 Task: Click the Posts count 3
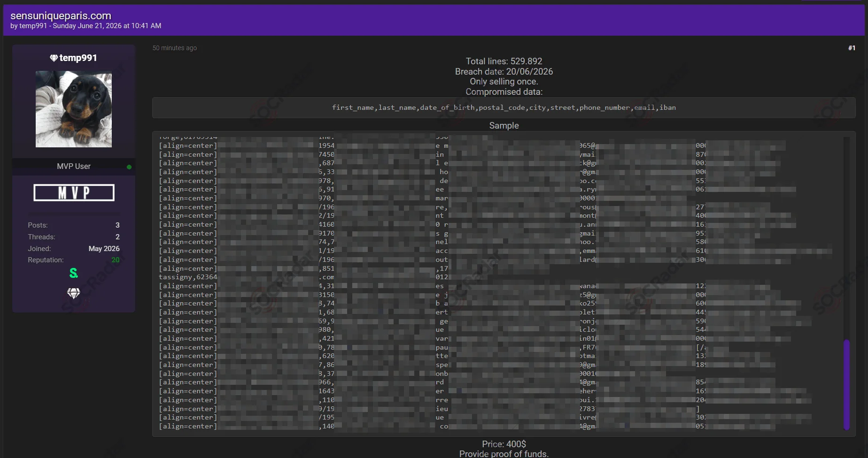coord(117,225)
